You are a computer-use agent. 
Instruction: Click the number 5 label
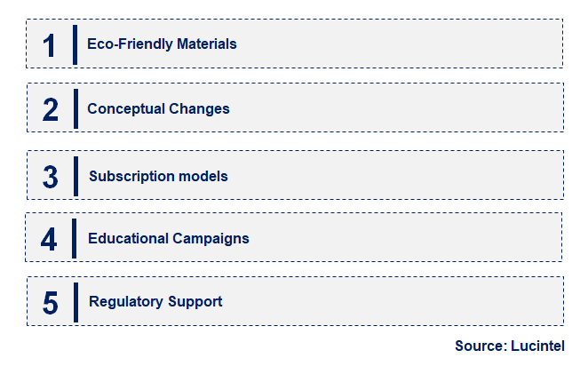(51, 303)
